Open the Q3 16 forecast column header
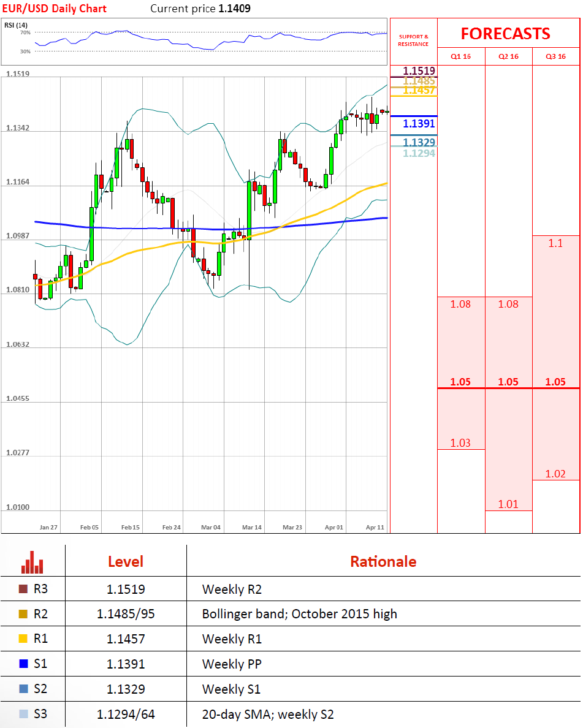The image size is (583, 728). coord(555,56)
